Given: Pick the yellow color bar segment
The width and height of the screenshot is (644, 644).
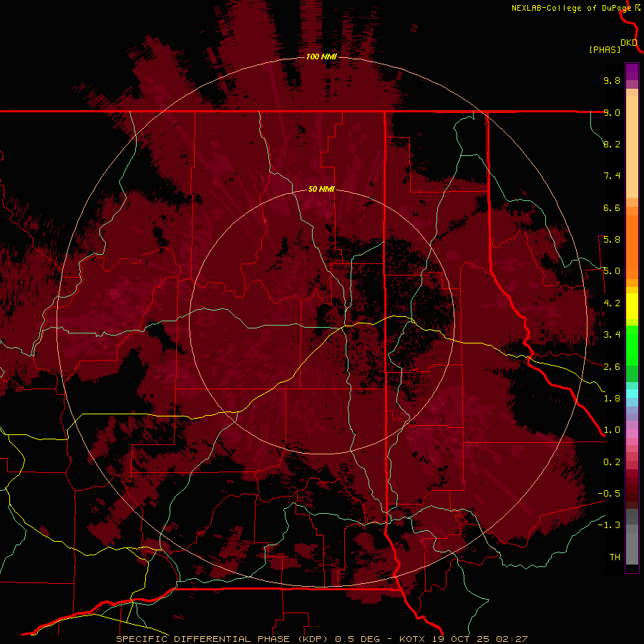Looking at the screenshot, I should pos(632,306).
